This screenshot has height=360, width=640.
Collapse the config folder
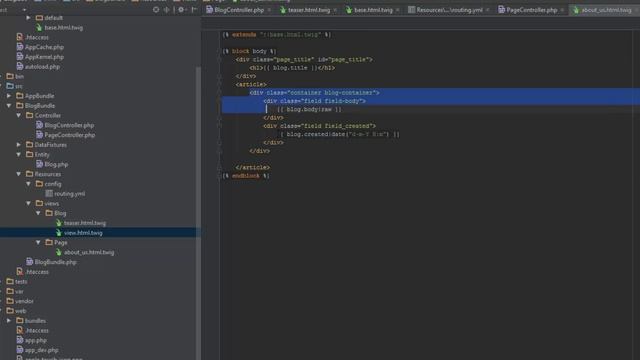28,184
